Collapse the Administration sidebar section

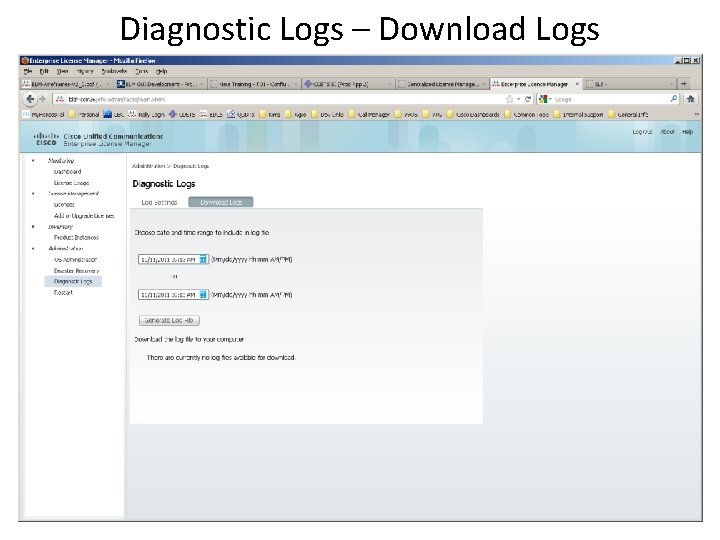(33, 248)
